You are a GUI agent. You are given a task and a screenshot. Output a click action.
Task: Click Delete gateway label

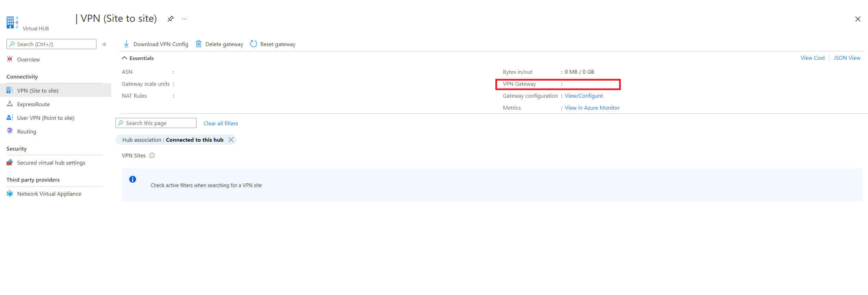click(x=224, y=44)
